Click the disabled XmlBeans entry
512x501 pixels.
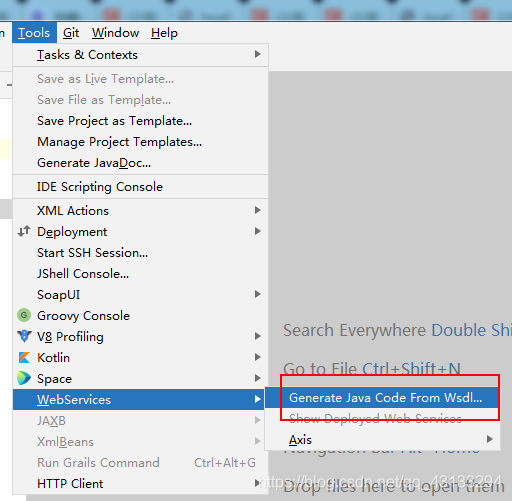[x=140, y=441]
